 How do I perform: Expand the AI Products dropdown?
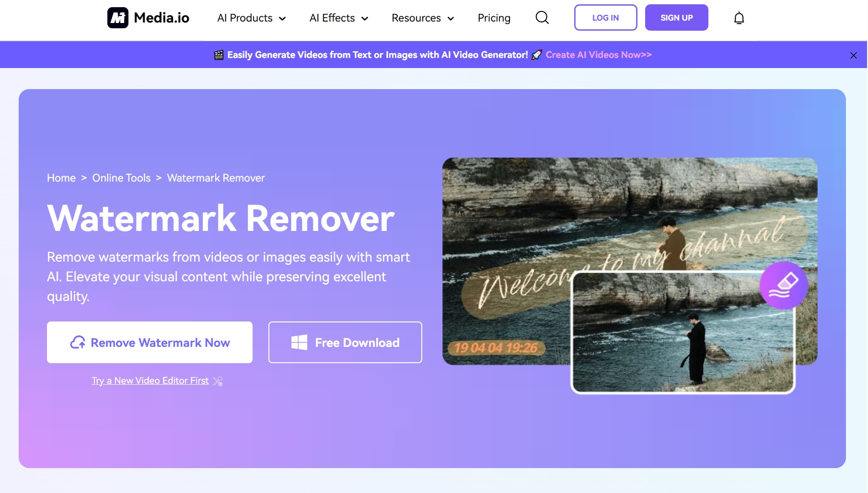tap(251, 18)
